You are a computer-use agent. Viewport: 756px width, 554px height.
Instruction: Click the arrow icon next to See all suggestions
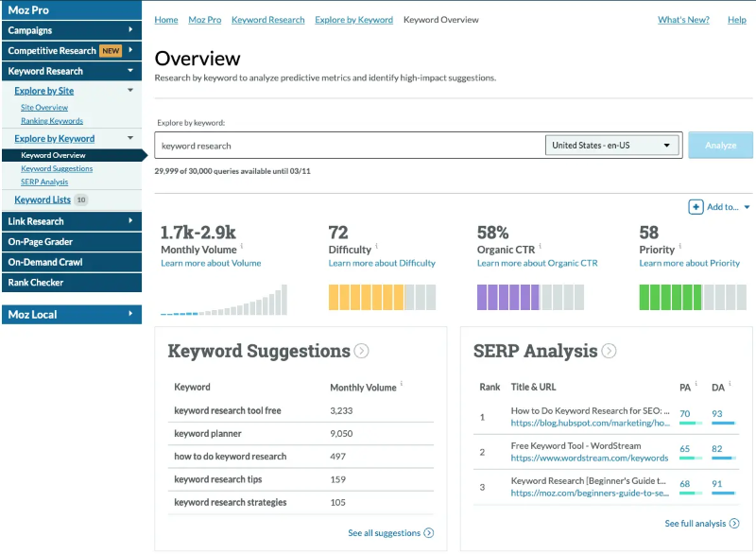coord(430,532)
